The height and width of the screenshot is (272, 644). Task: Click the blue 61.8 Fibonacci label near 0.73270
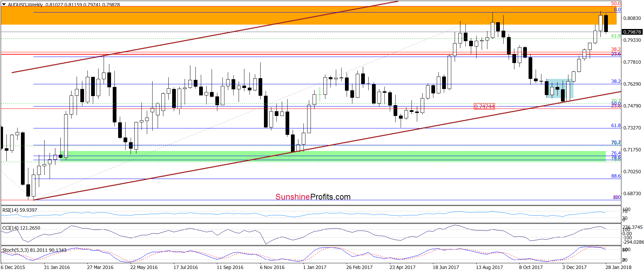click(x=616, y=125)
